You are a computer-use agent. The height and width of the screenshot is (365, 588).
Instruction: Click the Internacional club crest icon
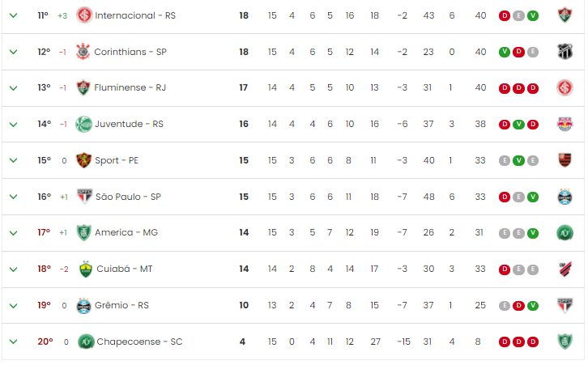(x=84, y=15)
